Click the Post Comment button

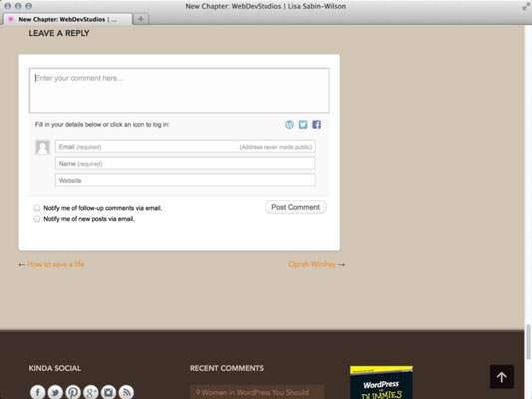click(295, 207)
